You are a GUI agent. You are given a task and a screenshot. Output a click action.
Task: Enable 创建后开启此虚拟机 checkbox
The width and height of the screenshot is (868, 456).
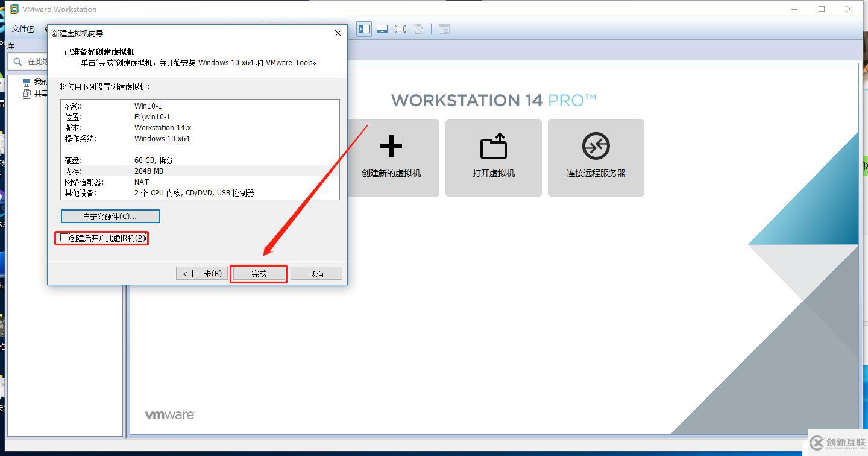(x=64, y=237)
